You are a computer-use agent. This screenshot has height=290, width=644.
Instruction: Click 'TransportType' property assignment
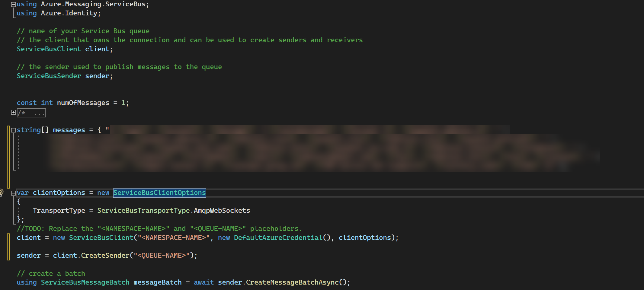[x=59, y=211]
